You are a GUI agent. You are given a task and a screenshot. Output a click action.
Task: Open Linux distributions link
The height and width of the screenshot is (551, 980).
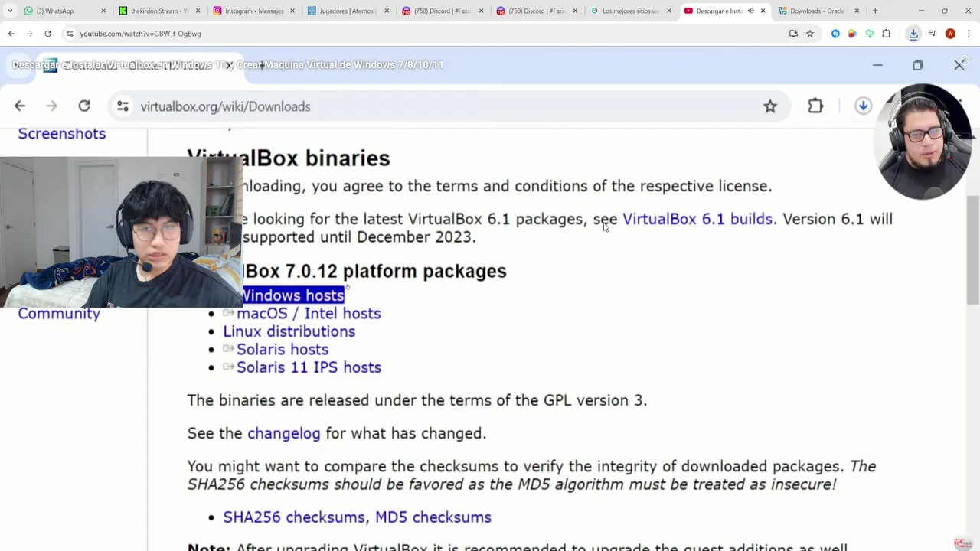pos(289,331)
